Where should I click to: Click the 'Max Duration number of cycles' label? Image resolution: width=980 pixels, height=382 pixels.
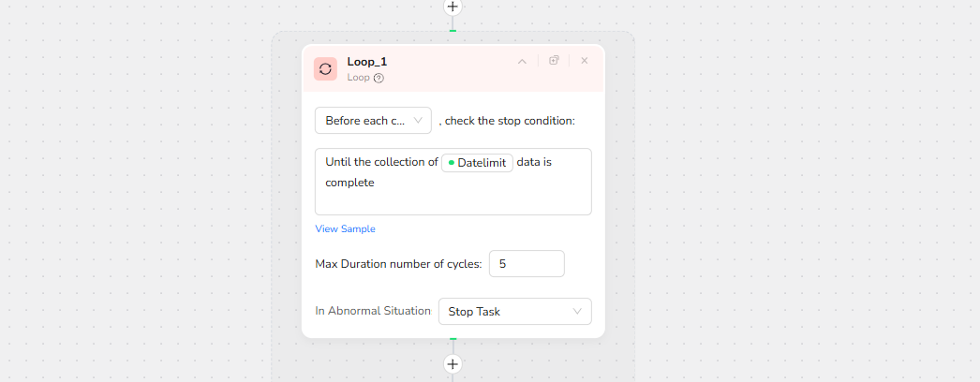(x=398, y=264)
